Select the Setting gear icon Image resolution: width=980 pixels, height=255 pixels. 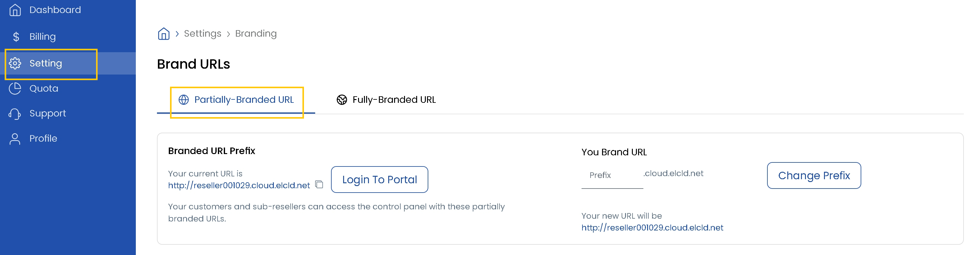(15, 63)
